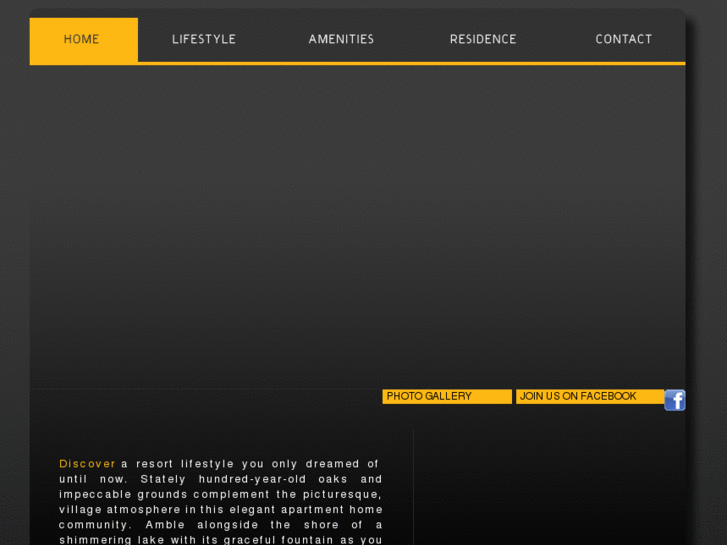Go to the LIFESTYLE page
Image resolution: width=727 pixels, height=545 pixels.
click(x=204, y=39)
